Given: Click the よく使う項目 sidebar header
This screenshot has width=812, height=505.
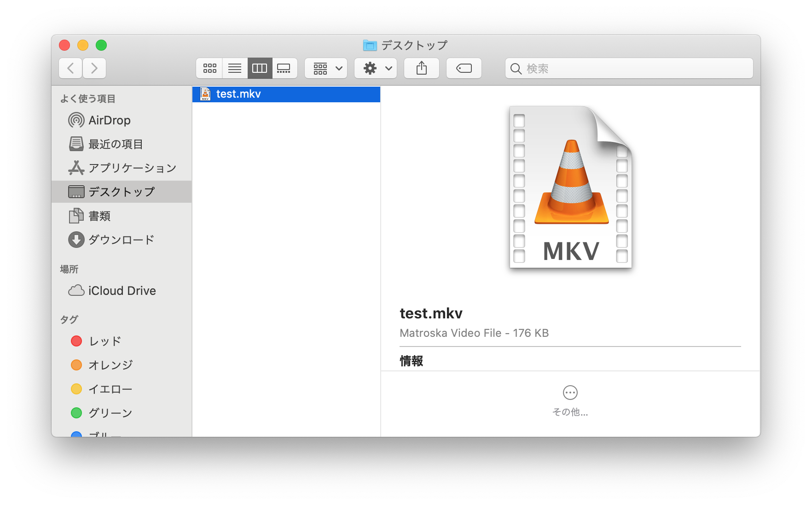Looking at the screenshot, I should 88,99.
